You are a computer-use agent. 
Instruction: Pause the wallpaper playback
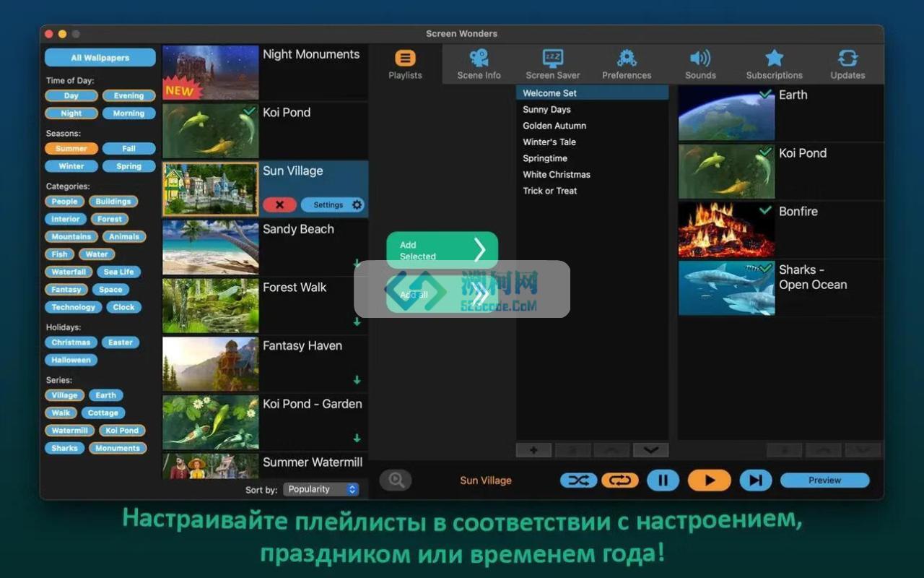click(x=663, y=480)
